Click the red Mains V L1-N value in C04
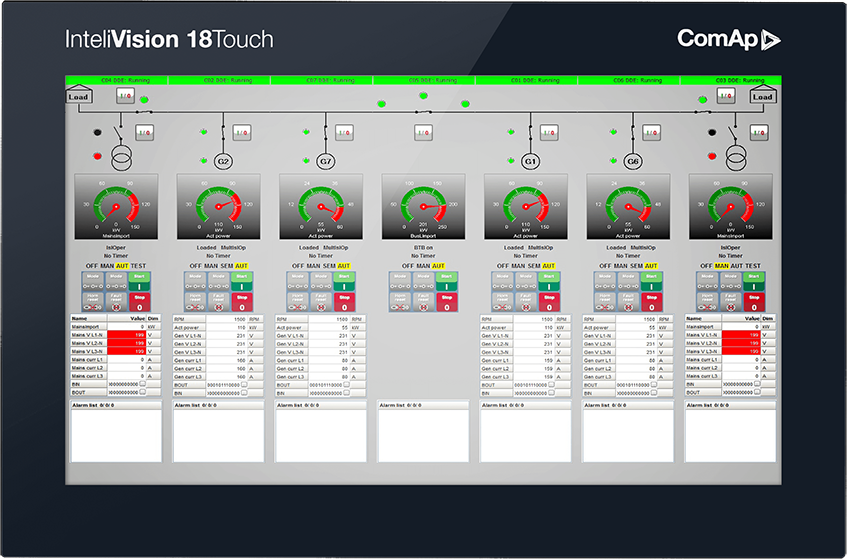The image size is (847, 559). (x=126, y=335)
